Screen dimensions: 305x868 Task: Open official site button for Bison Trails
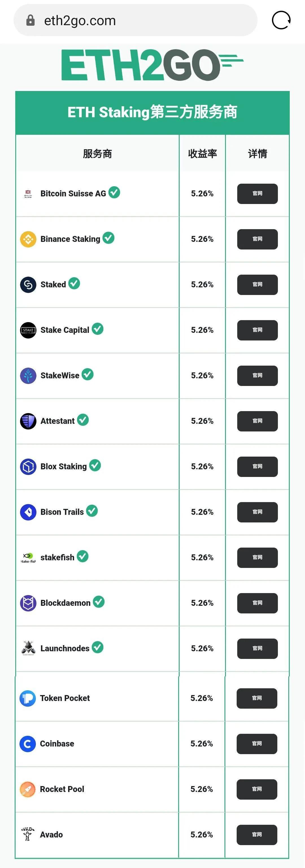(257, 512)
